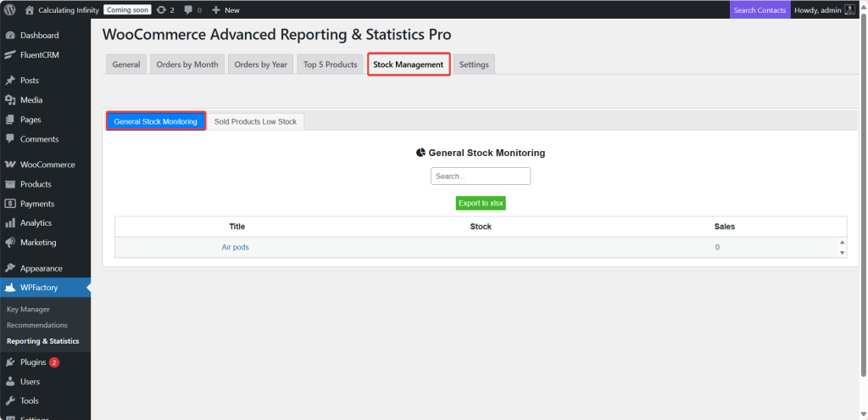Click the plus icon beside New

click(216, 10)
